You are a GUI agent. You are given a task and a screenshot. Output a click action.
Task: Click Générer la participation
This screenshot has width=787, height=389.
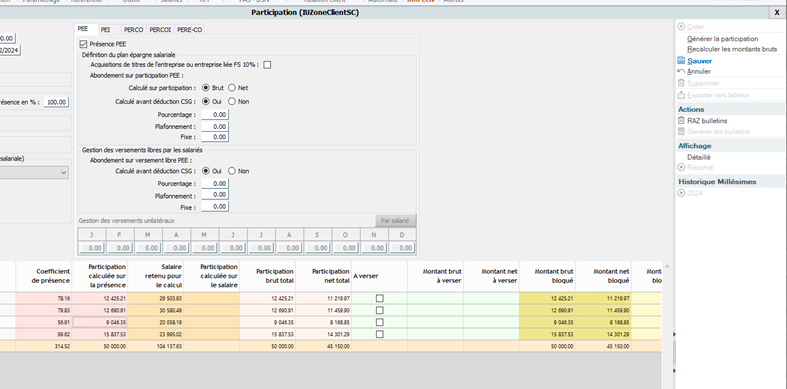(722, 39)
